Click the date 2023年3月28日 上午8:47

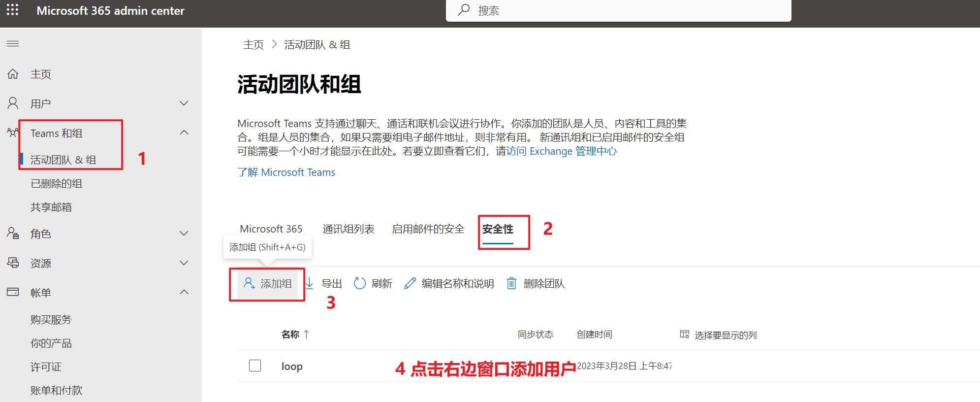(625, 366)
